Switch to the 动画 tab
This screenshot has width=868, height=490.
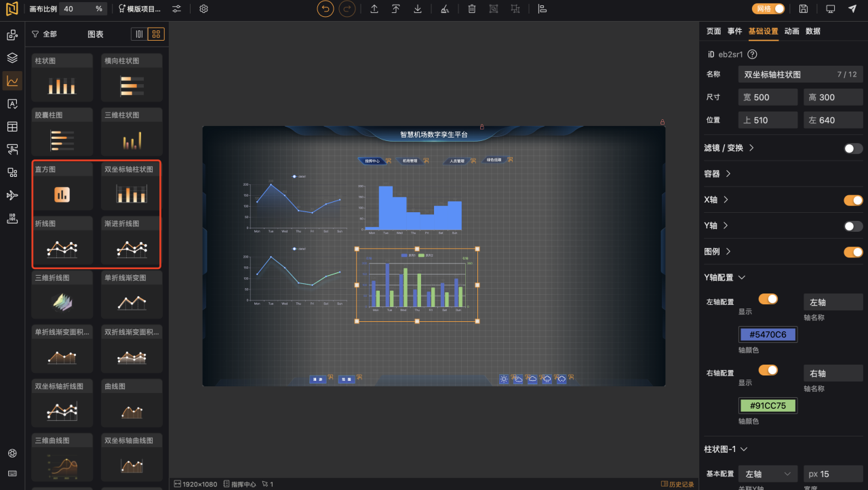tap(791, 31)
